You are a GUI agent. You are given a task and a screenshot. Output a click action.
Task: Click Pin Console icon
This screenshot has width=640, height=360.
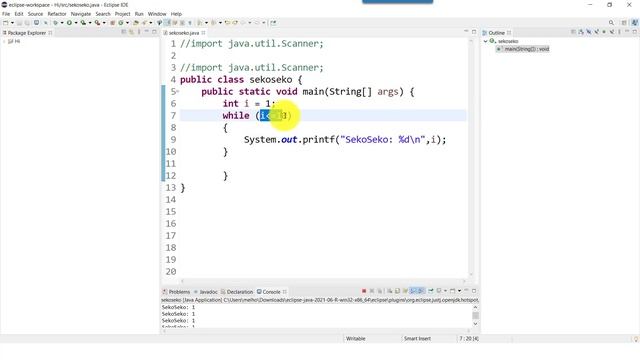431,291
